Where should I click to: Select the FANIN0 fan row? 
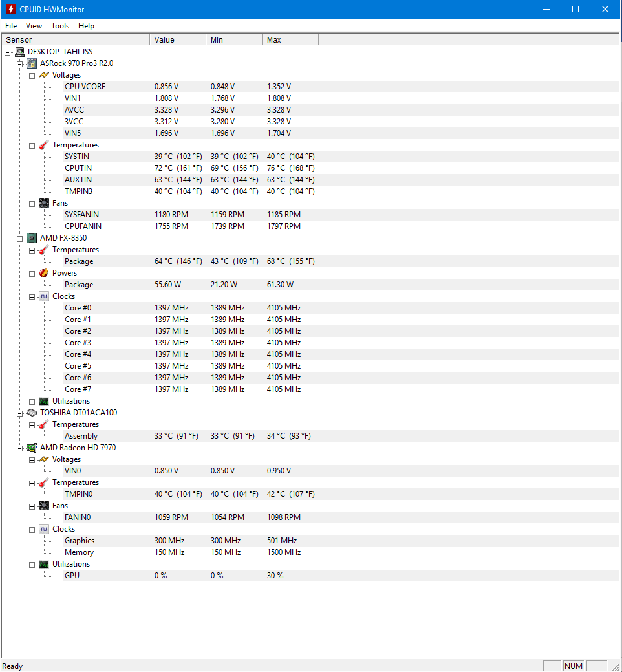(x=341, y=517)
